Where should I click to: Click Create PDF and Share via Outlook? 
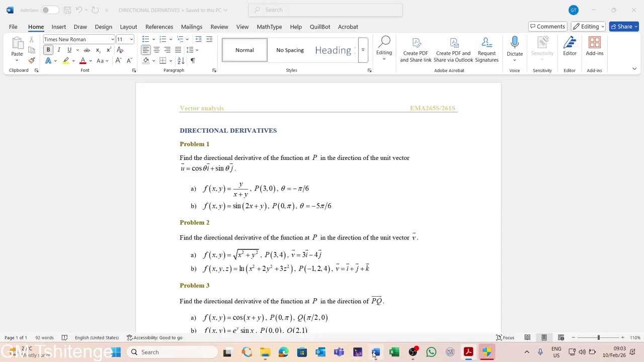(x=453, y=50)
